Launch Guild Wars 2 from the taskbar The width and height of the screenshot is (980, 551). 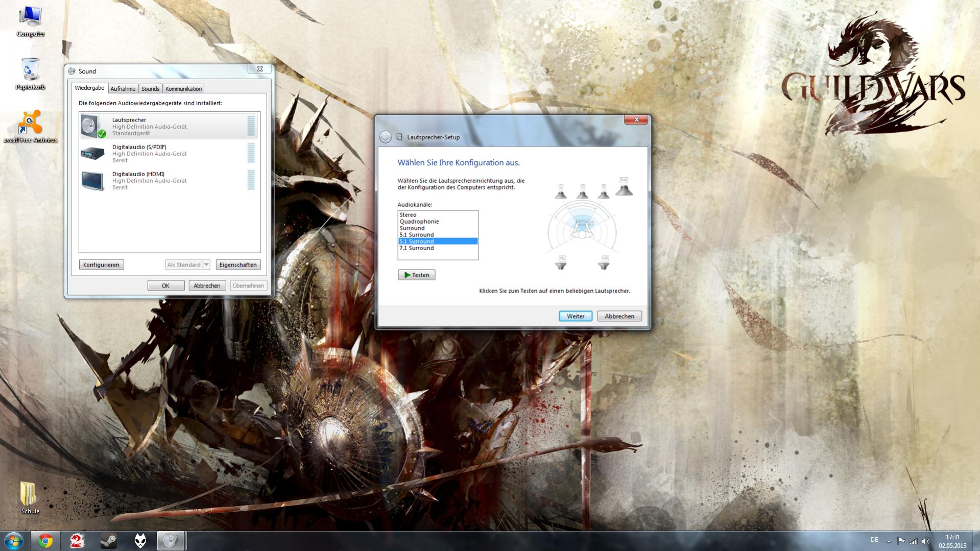click(x=77, y=541)
